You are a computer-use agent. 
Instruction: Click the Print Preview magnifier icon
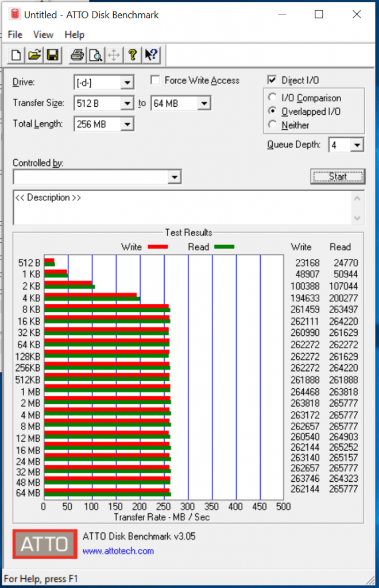95,55
